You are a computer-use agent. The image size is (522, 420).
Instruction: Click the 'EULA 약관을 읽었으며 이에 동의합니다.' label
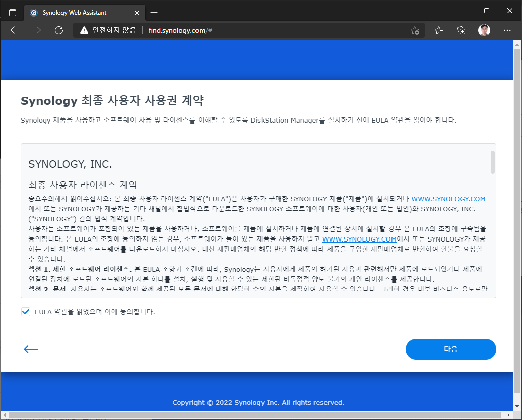[95, 312]
